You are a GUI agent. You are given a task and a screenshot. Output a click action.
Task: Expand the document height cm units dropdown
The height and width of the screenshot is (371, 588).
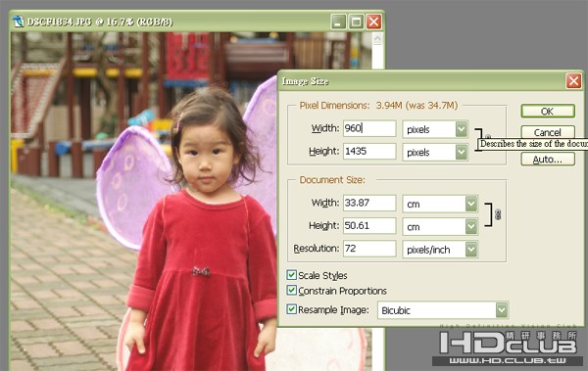pyautogui.click(x=471, y=227)
